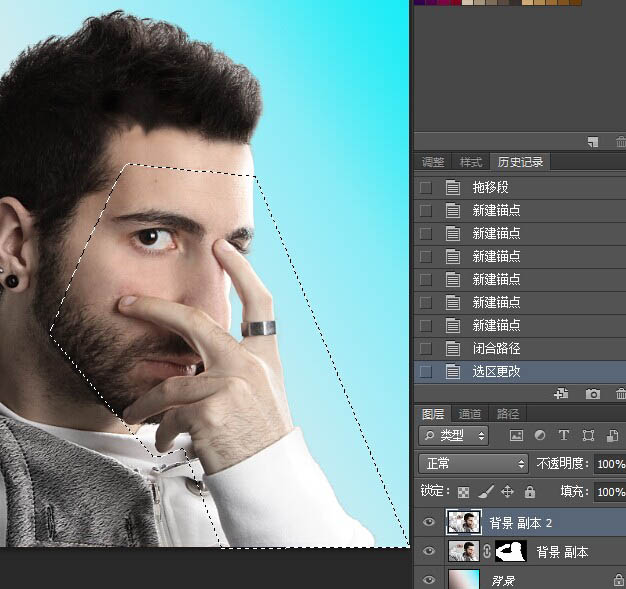
Task: Open the 类型 layer filter dropdown
Action: [x=454, y=435]
